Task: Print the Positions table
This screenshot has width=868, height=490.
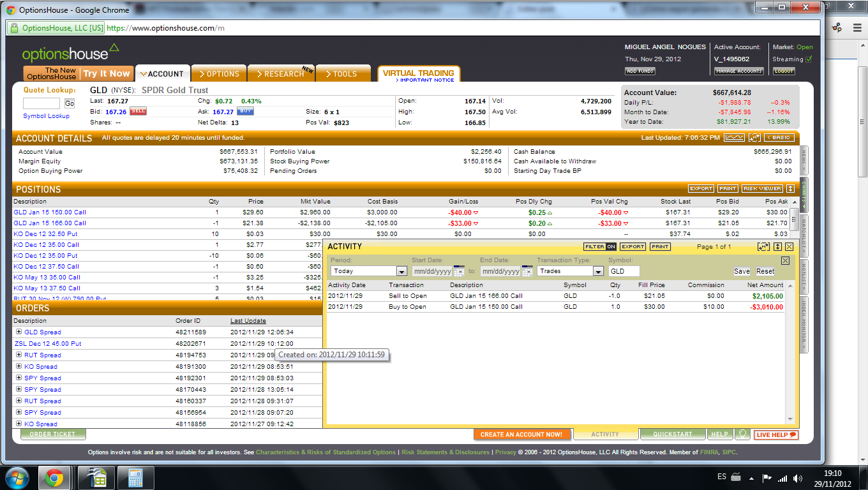Action: pyautogui.click(x=728, y=189)
